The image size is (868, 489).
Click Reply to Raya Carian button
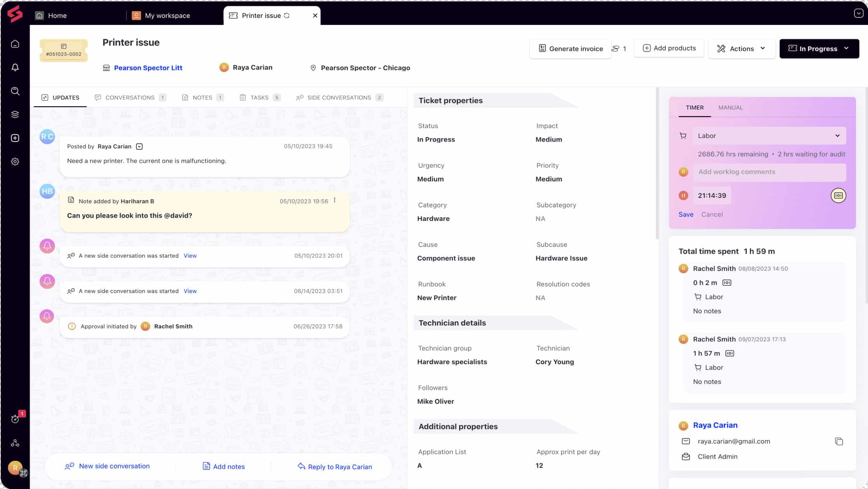334,466
